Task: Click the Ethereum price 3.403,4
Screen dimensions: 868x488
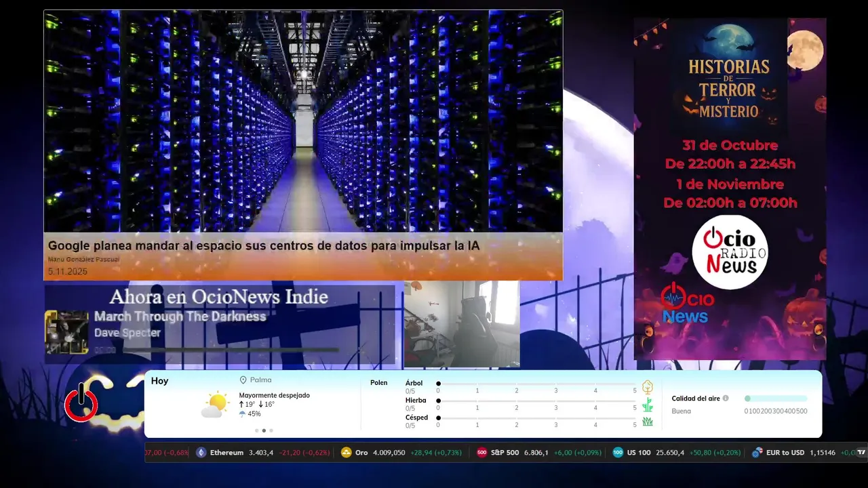Action: pos(261,453)
